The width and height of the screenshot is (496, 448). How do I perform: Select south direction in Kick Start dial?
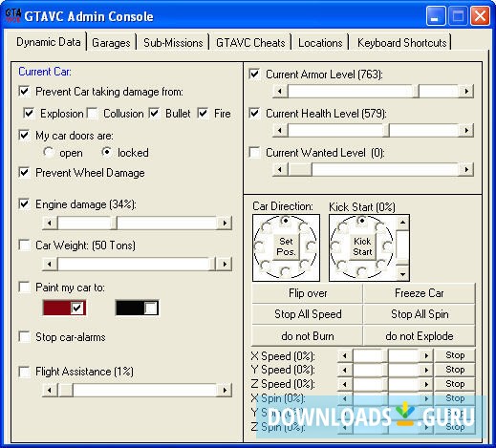coord(362,271)
